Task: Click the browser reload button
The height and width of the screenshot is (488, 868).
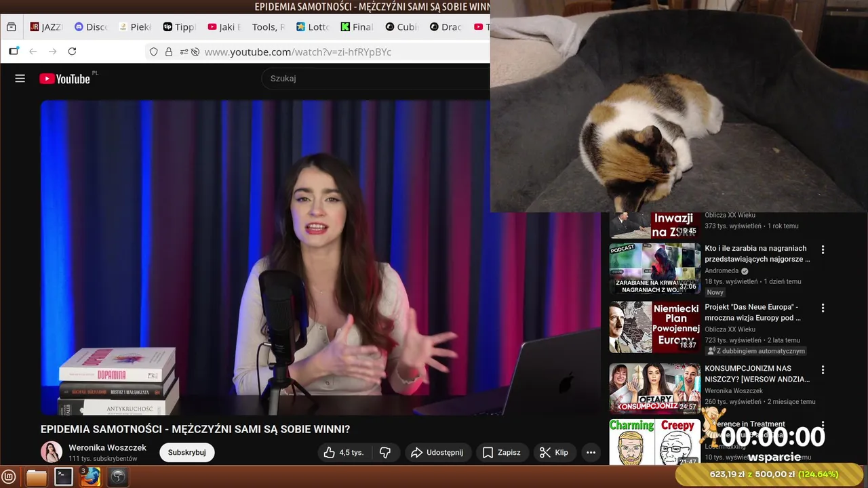Action: [72, 52]
